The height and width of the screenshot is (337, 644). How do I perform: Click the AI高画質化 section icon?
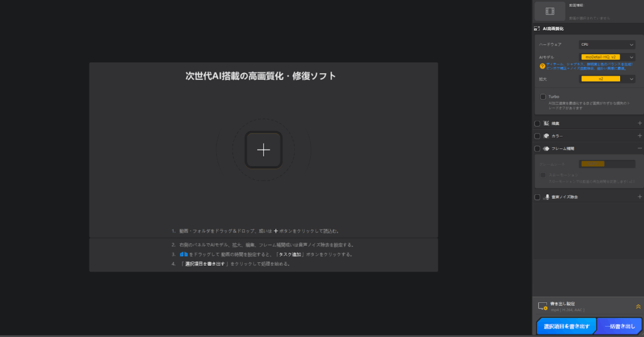click(x=537, y=29)
